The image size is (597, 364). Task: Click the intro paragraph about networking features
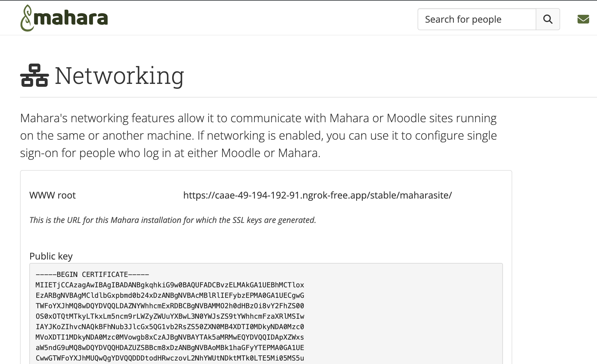258,136
